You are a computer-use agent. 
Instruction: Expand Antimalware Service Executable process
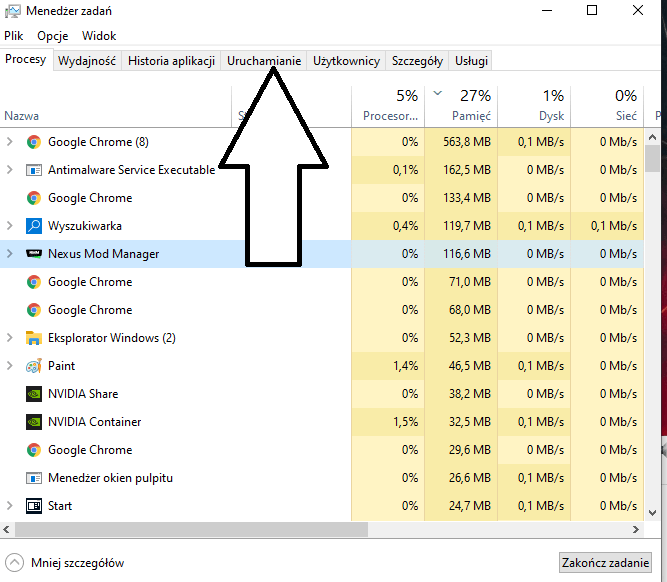[x=9, y=170]
